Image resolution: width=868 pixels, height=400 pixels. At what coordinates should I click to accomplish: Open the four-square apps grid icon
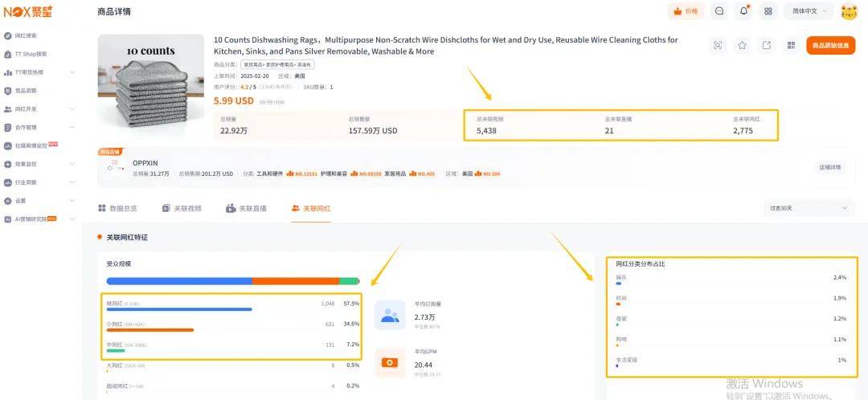coord(768,11)
